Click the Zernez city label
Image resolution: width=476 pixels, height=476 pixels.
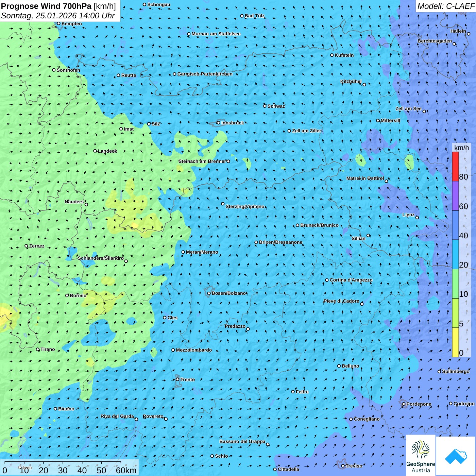(x=37, y=246)
